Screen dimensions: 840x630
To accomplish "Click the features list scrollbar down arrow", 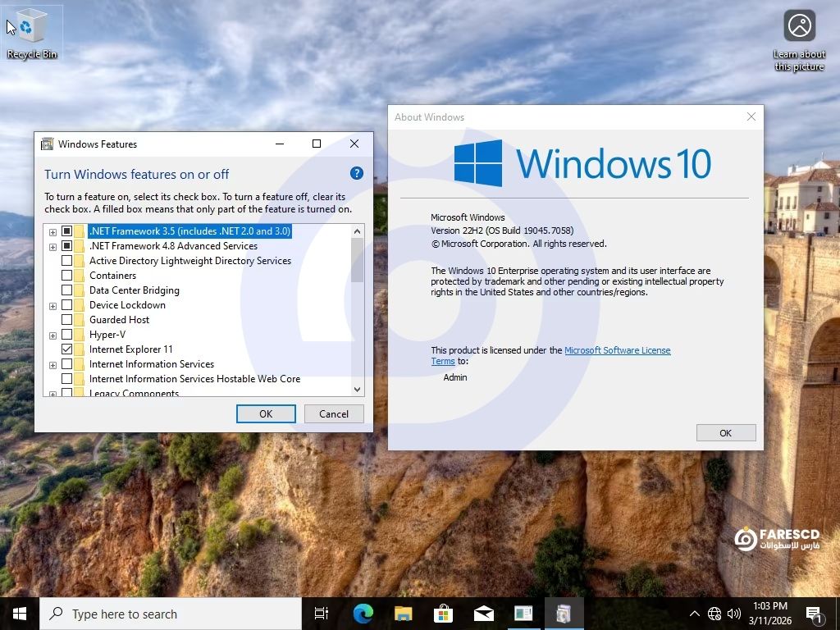I will (357, 390).
